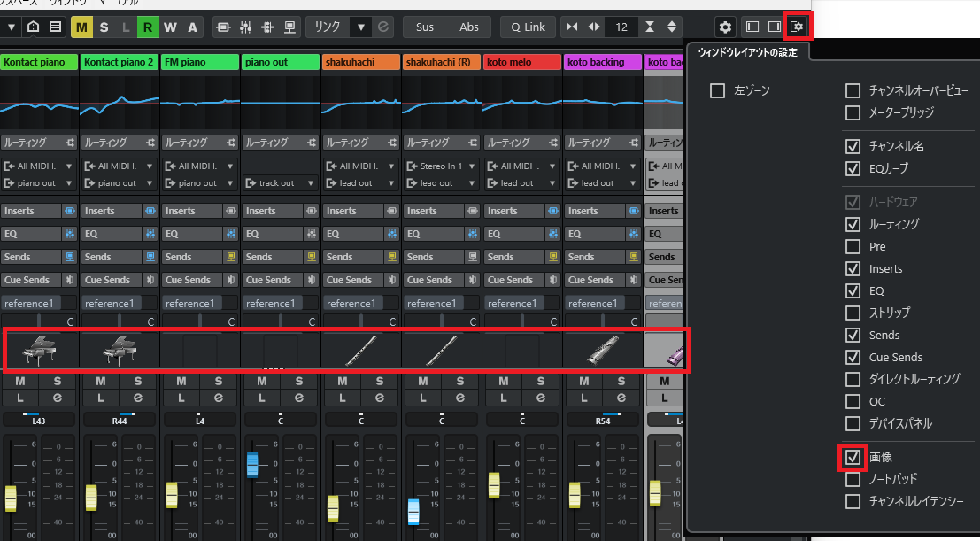980x541 pixels.
Task: Enable the ストリップ checkbox
Action: coord(853,313)
